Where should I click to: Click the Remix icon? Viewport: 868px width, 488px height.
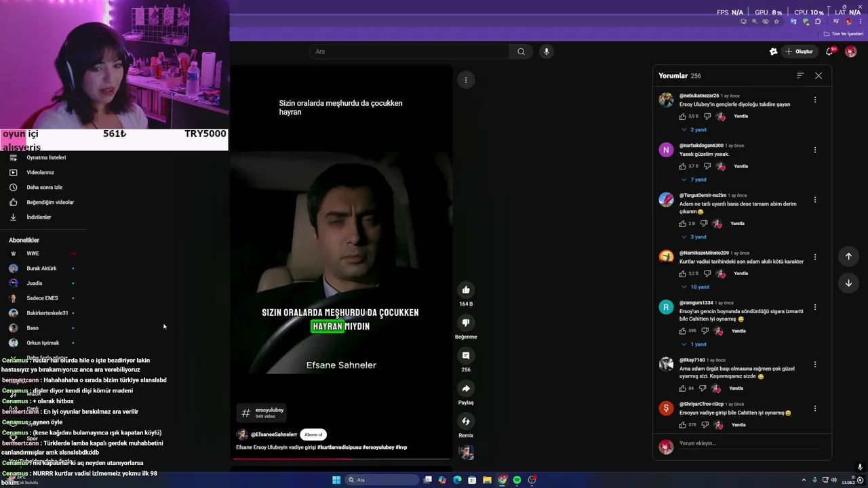coord(466,422)
